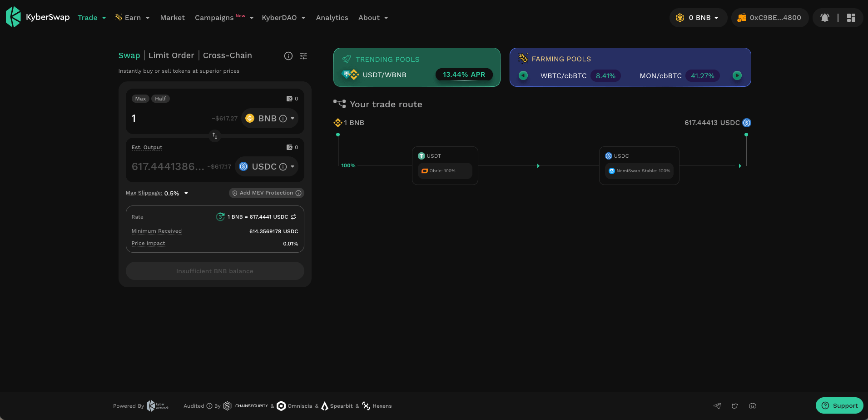The image size is (868, 420).
Task: Show previous farming pool arrow
Action: (x=523, y=75)
